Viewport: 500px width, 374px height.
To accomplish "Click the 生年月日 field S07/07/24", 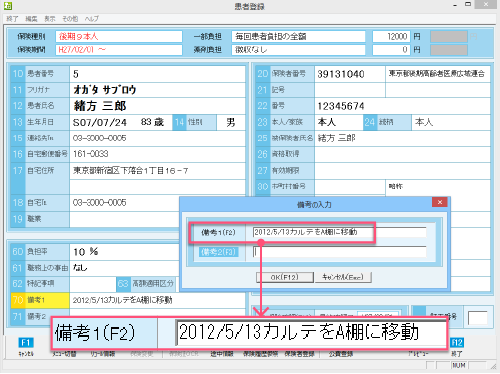I will [x=121, y=122].
